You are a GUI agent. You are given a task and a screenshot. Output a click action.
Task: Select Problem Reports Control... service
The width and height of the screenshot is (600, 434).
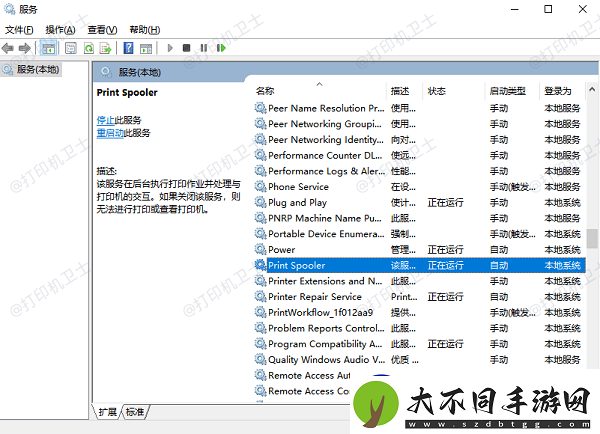(x=326, y=328)
